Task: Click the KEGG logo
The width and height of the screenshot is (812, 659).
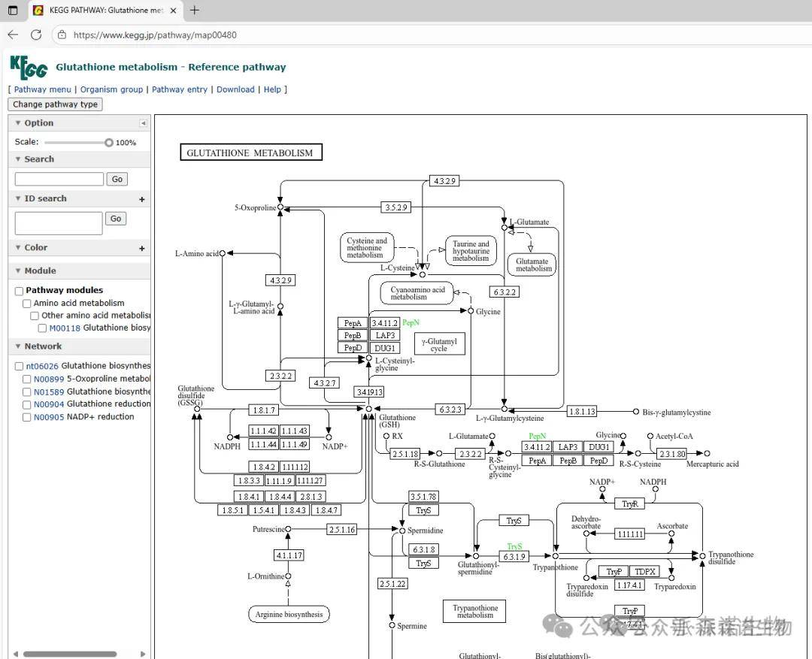Action: click(x=29, y=67)
